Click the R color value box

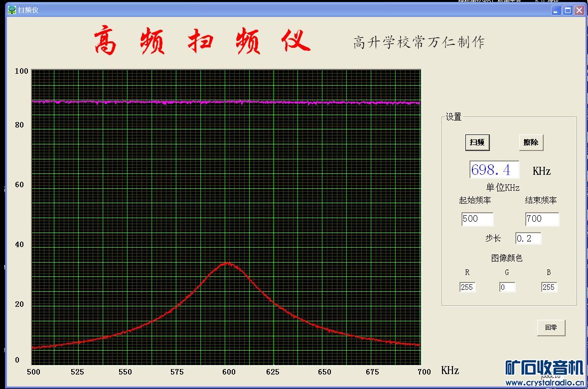pos(467,287)
